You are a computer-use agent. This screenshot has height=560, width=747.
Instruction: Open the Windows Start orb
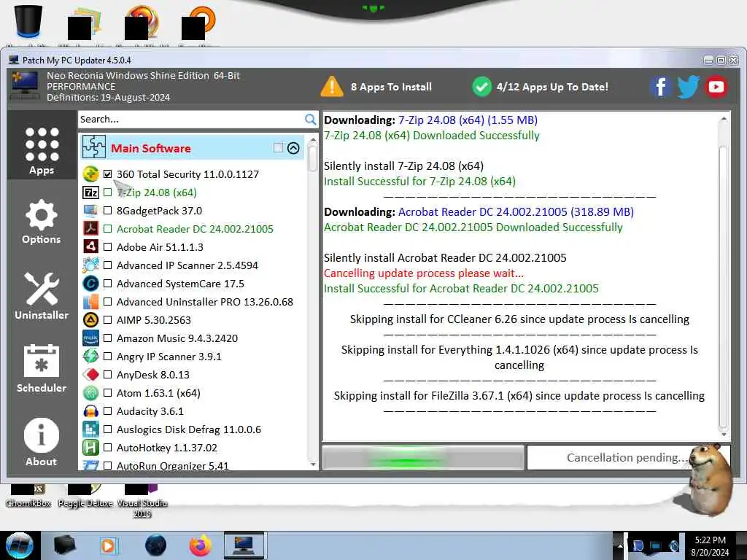coord(19,545)
